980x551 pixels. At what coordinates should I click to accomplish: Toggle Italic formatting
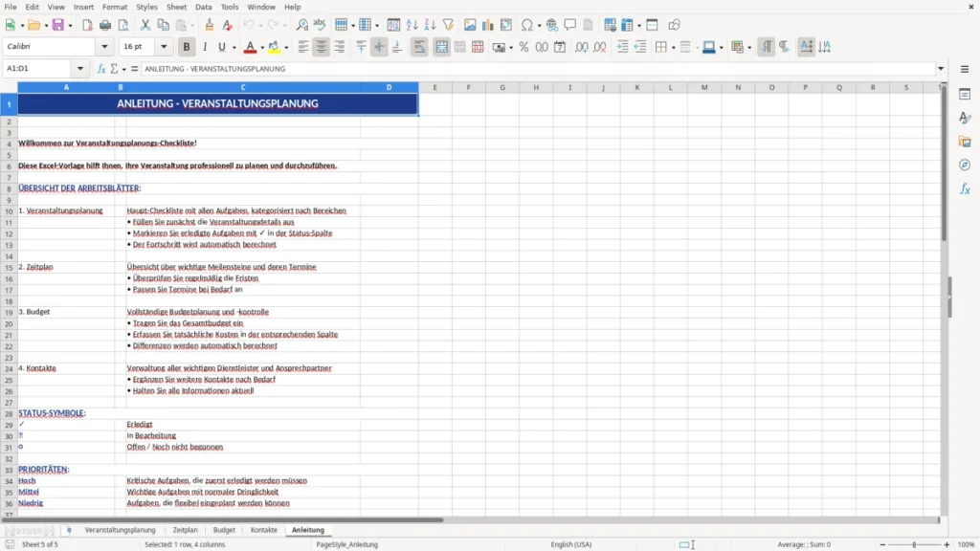click(x=205, y=47)
